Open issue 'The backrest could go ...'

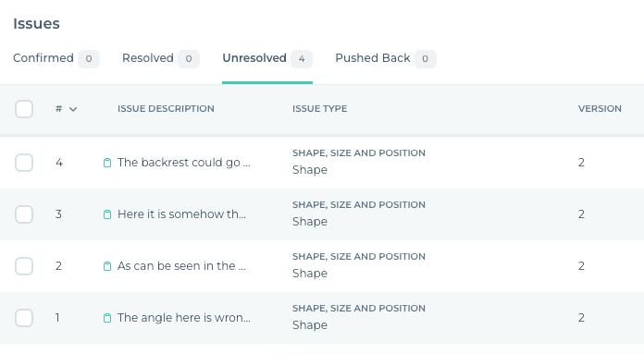pos(183,163)
